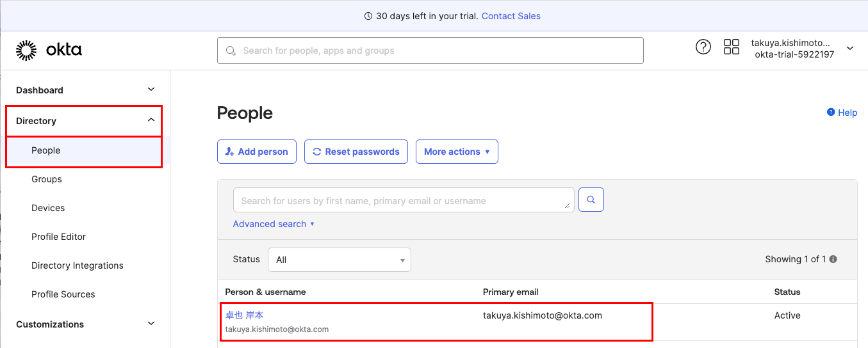Open the help question mark icon
The image size is (868, 348).
[703, 47]
